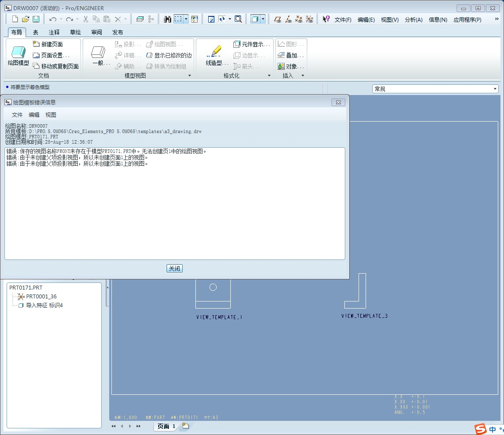Select the dashed box selection tool
This screenshot has width=504, height=435.
(x=178, y=19)
